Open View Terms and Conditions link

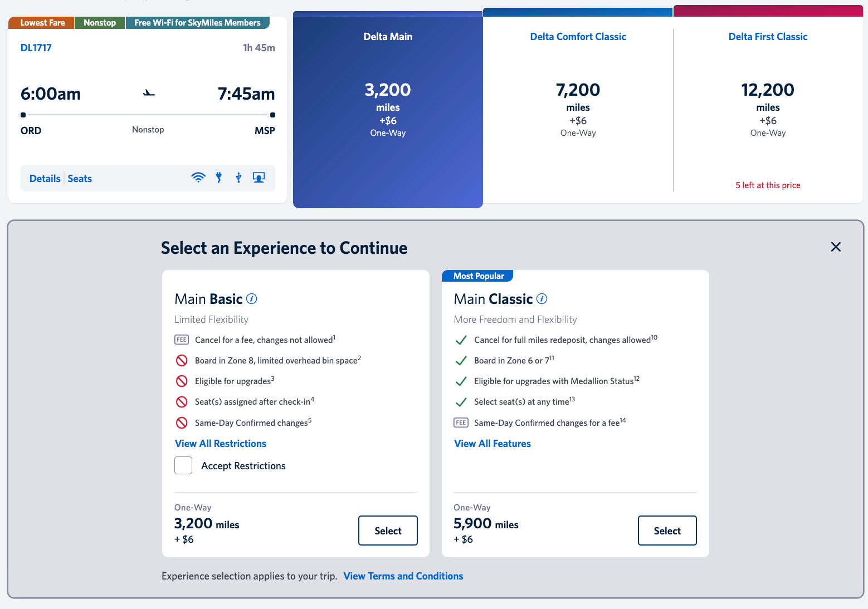pos(403,576)
